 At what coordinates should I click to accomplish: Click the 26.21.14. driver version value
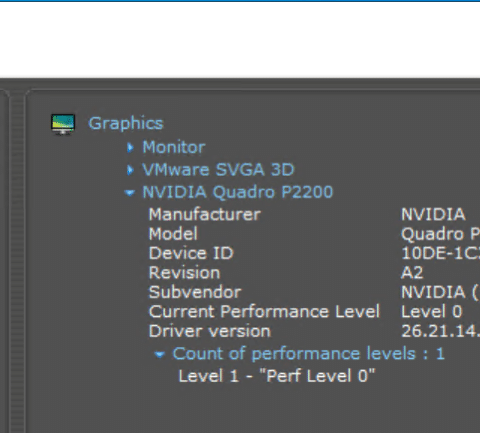(440, 331)
